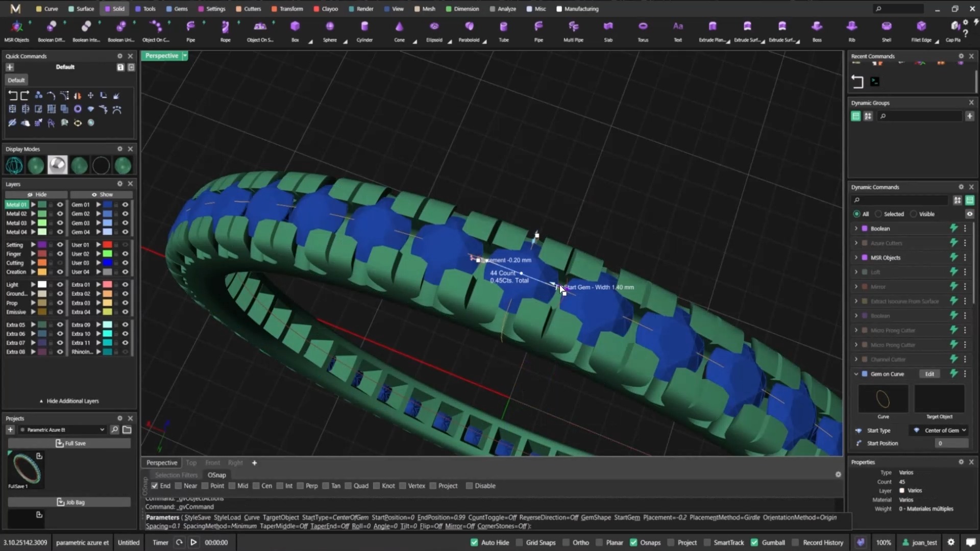Image resolution: width=980 pixels, height=551 pixels.
Task: Select the Visible radio button
Action: [x=913, y=214]
